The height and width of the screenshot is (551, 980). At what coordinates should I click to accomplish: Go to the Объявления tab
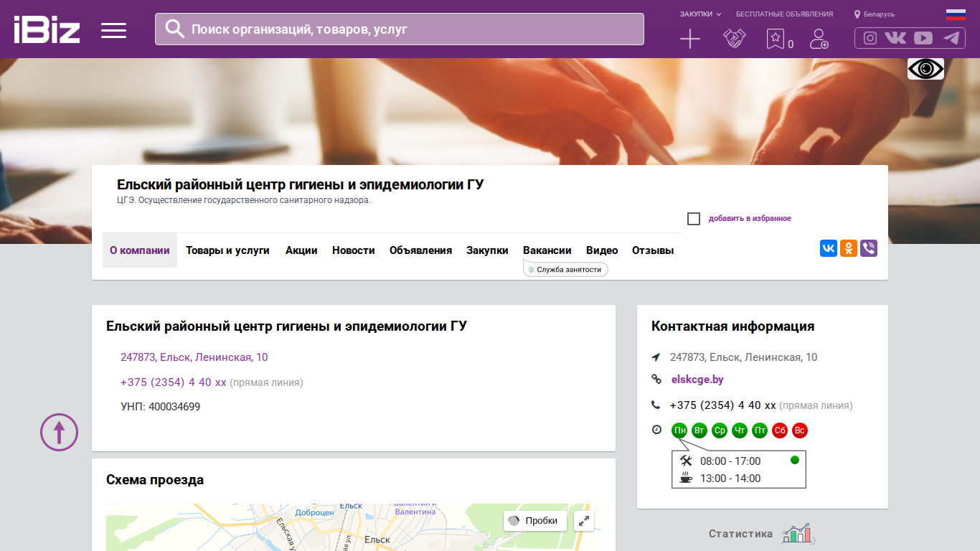tap(420, 250)
